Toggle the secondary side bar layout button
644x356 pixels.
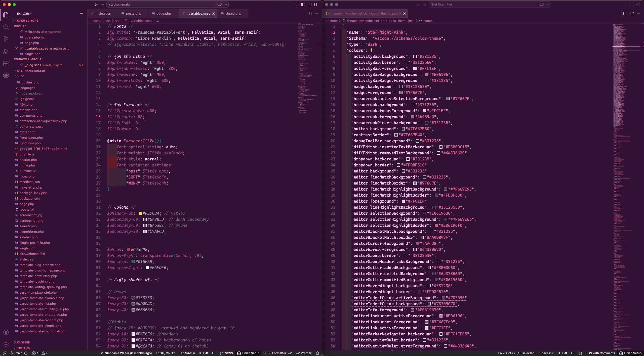tap(316, 5)
